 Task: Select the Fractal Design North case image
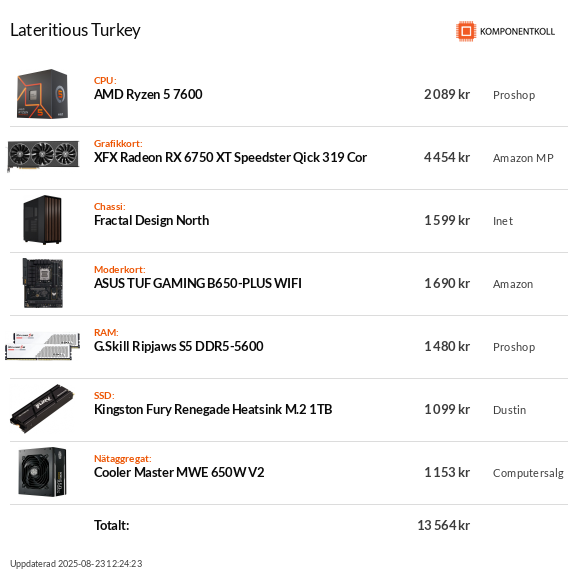click(42, 220)
